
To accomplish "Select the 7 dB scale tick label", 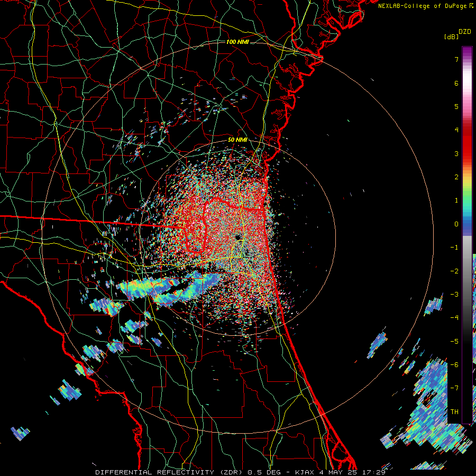I will pos(456,59).
